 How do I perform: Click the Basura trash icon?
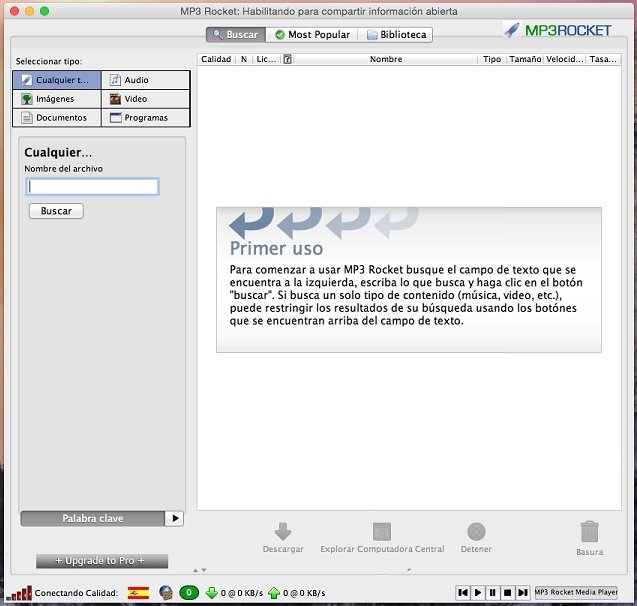click(x=589, y=532)
